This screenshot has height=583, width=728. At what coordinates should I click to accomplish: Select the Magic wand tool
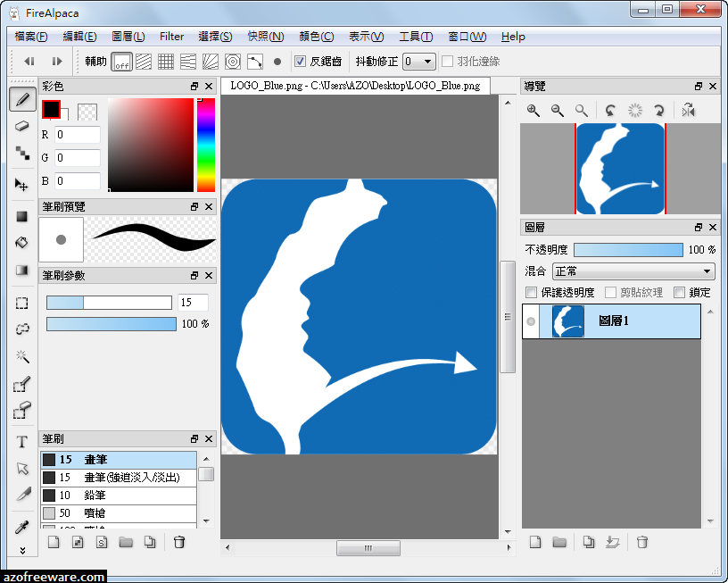click(22, 356)
